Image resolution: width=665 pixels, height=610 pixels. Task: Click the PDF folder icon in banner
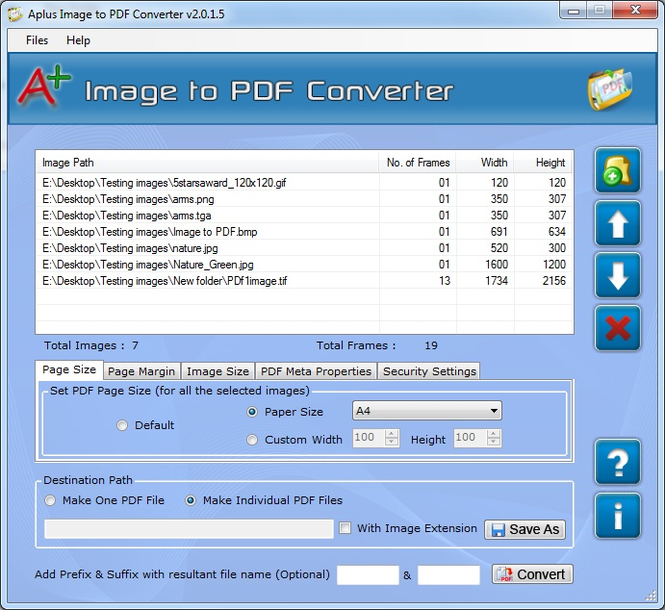(x=609, y=90)
